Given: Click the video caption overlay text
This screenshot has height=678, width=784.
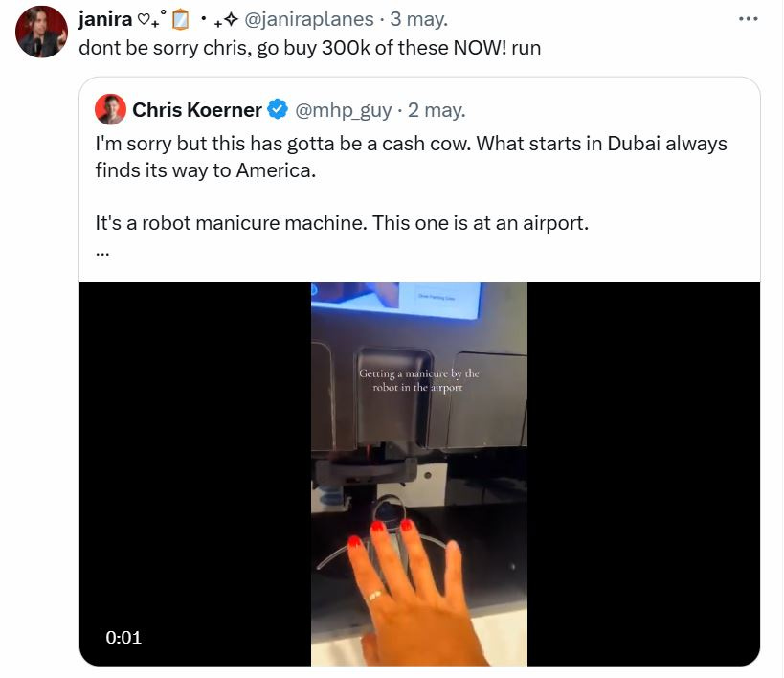Looking at the screenshot, I should tap(418, 380).
